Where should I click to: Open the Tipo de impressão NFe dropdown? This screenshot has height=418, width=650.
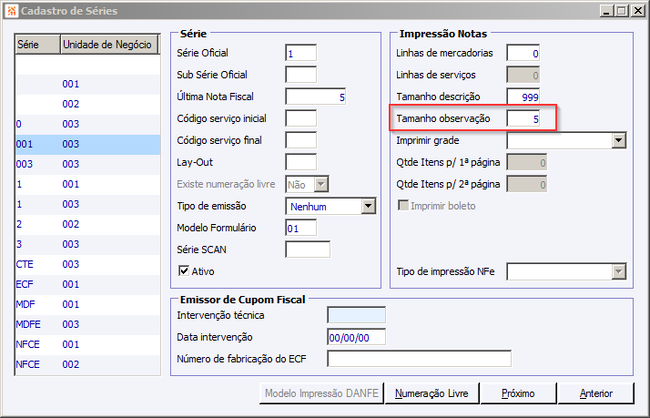pos(618,272)
